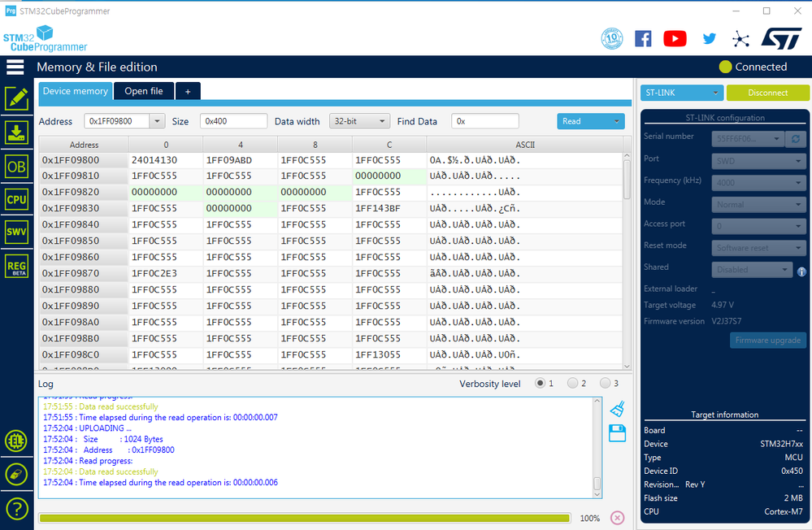Click the Shared info icon

(x=801, y=272)
